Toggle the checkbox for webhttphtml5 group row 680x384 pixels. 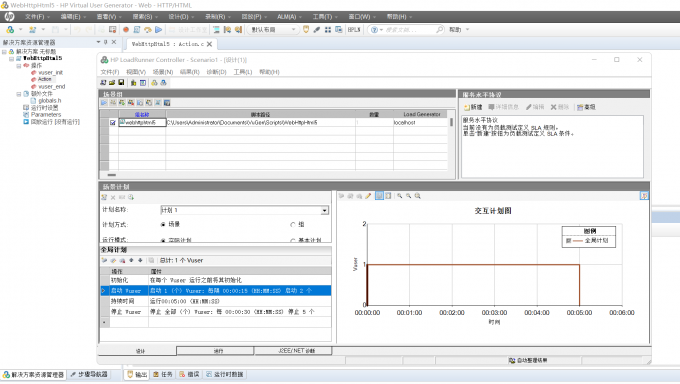113,123
